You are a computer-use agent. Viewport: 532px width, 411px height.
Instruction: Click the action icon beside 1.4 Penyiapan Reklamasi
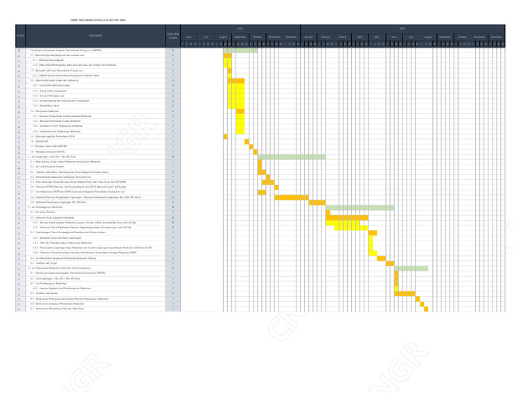(x=19, y=111)
